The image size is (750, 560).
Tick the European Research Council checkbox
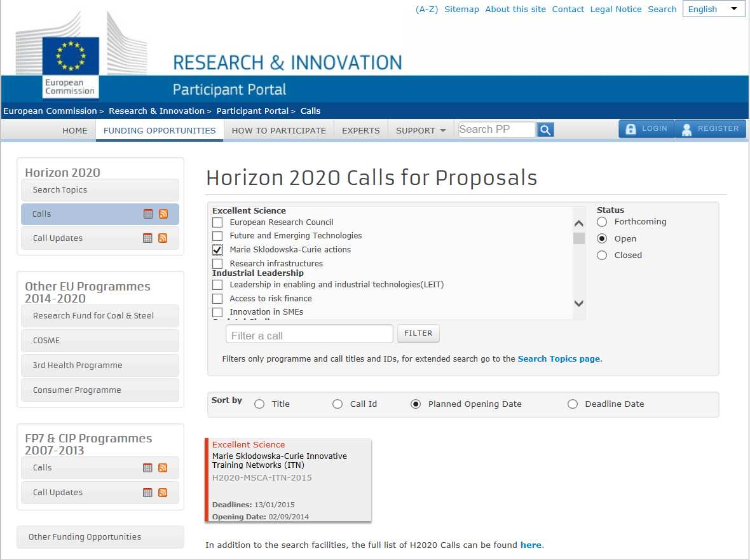coord(217,222)
